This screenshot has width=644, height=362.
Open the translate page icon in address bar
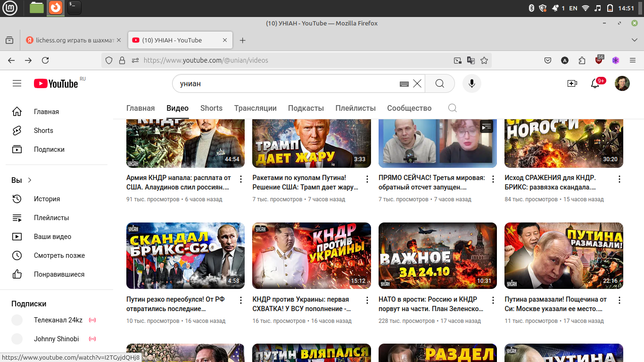471,60
